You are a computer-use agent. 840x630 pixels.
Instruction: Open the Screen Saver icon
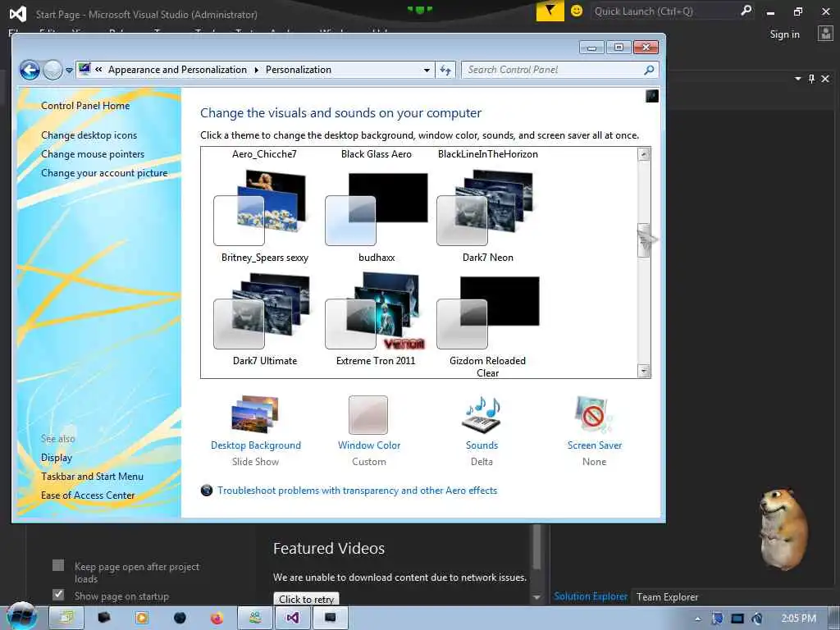tap(594, 414)
